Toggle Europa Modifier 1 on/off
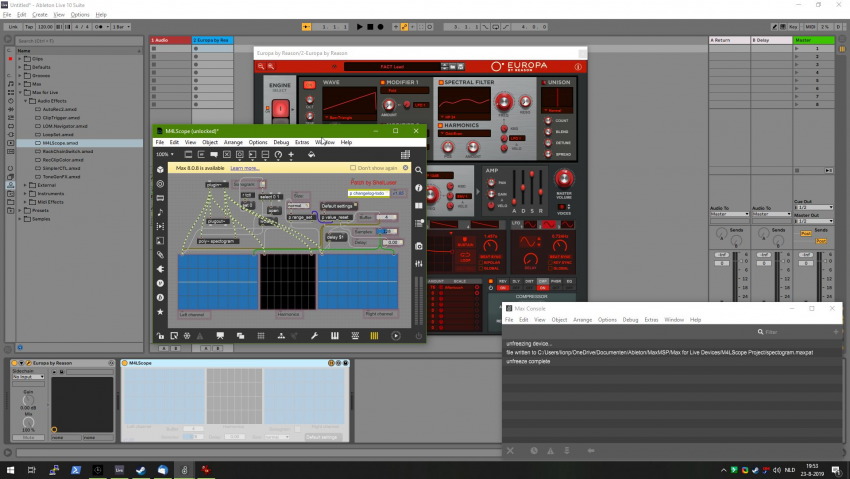Viewport: 850px width, 479px height. click(381, 83)
